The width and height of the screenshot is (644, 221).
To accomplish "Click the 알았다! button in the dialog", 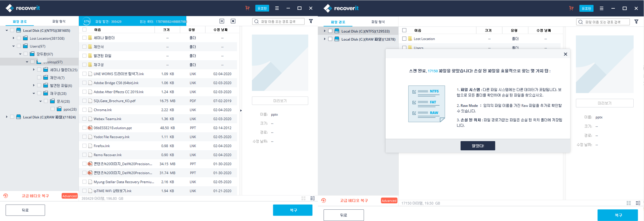I will coord(477,146).
